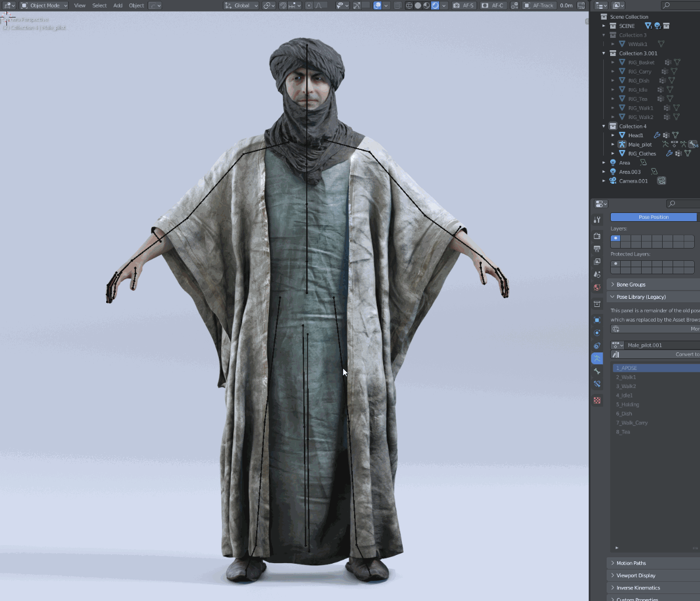The width and height of the screenshot is (700, 601).
Task: Switch to wireframe viewport shading
Action: [x=409, y=5]
